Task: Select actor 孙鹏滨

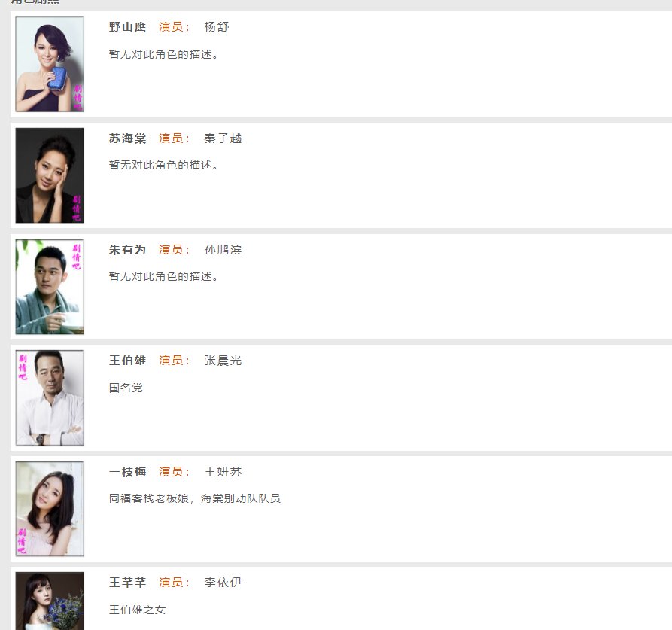Action: (223, 250)
